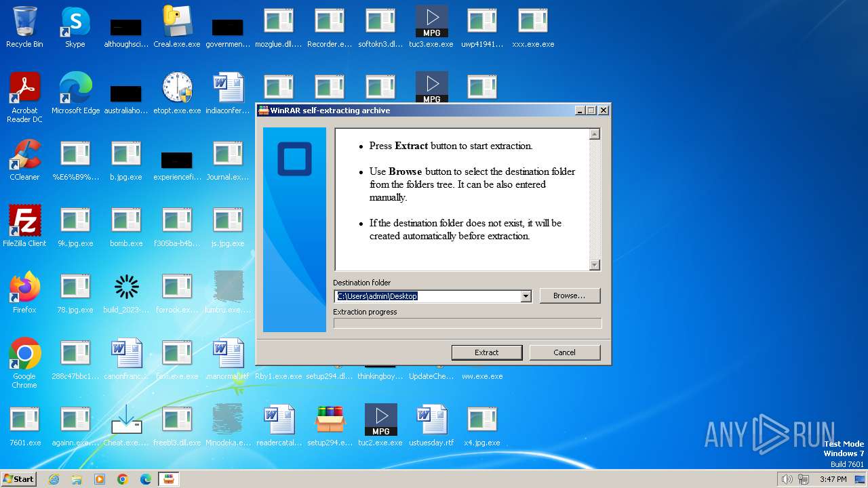Open readercatal Word document icon
Screen dimensions: 868x488
(279, 426)
